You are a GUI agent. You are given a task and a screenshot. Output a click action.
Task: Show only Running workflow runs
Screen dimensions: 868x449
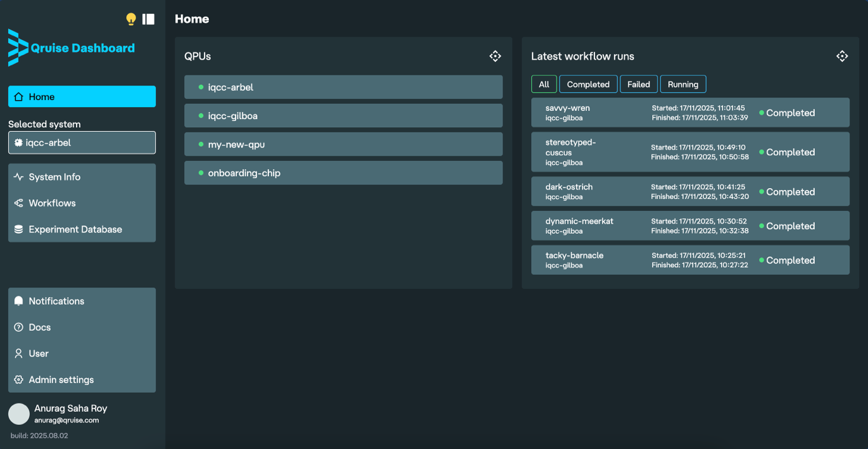[682, 84]
